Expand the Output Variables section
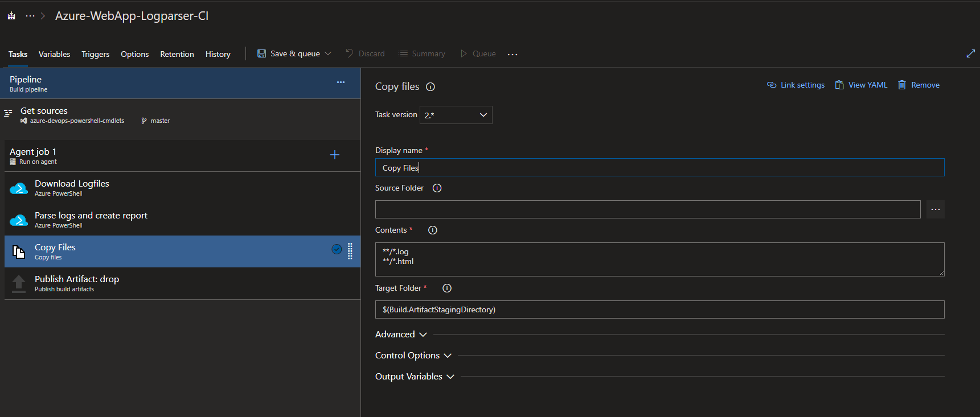This screenshot has height=417, width=980. 415,377
